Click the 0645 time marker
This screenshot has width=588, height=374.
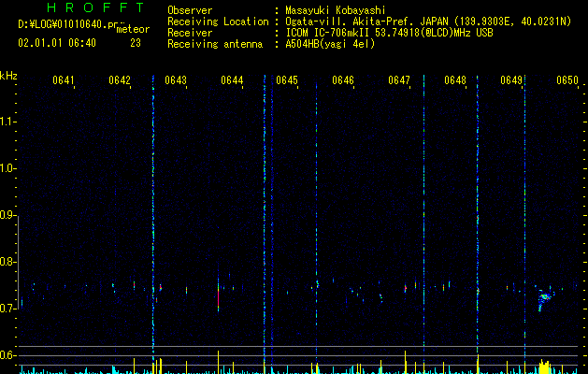click(287, 80)
